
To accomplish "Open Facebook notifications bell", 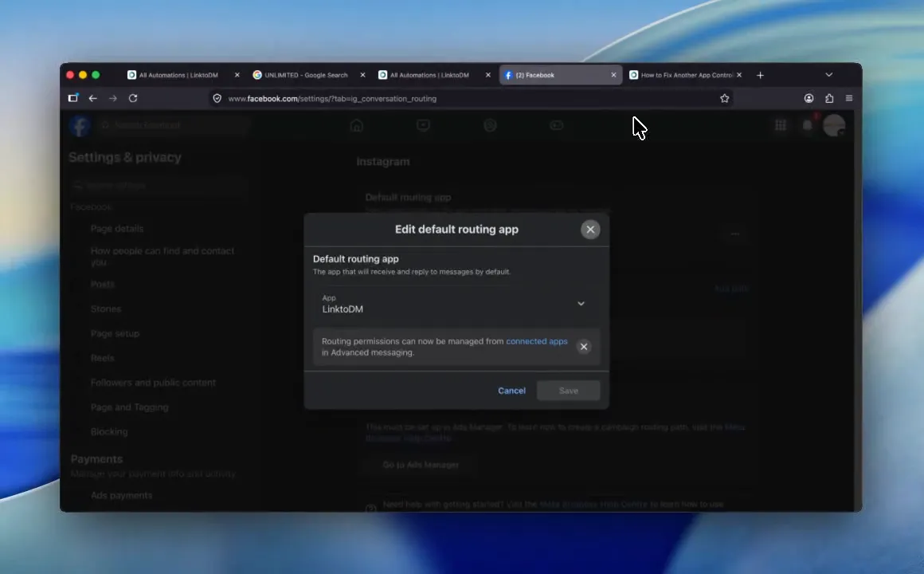I will pyautogui.click(x=808, y=125).
